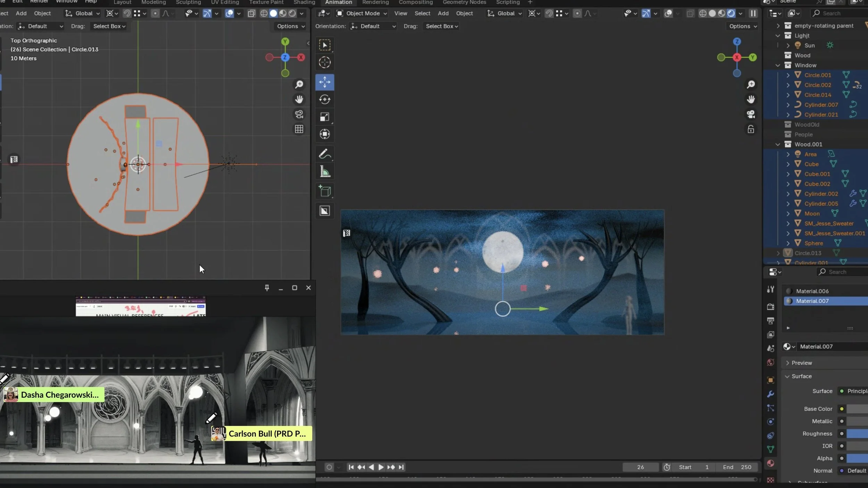Toggle the camera lock icon in right viewport
Image resolution: width=868 pixels, height=488 pixels.
[x=751, y=129]
